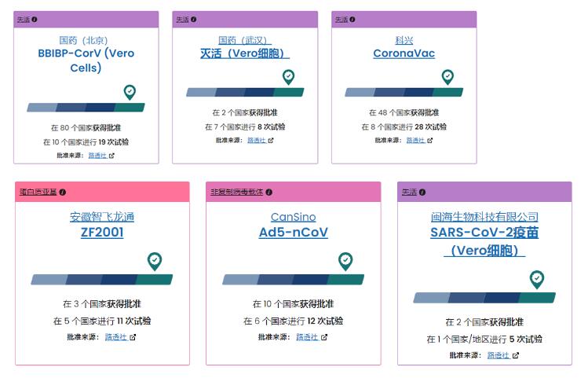Click the phase progress bar on 国药（武汉）card
This screenshot has height=378, width=588.
(x=245, y=93)
